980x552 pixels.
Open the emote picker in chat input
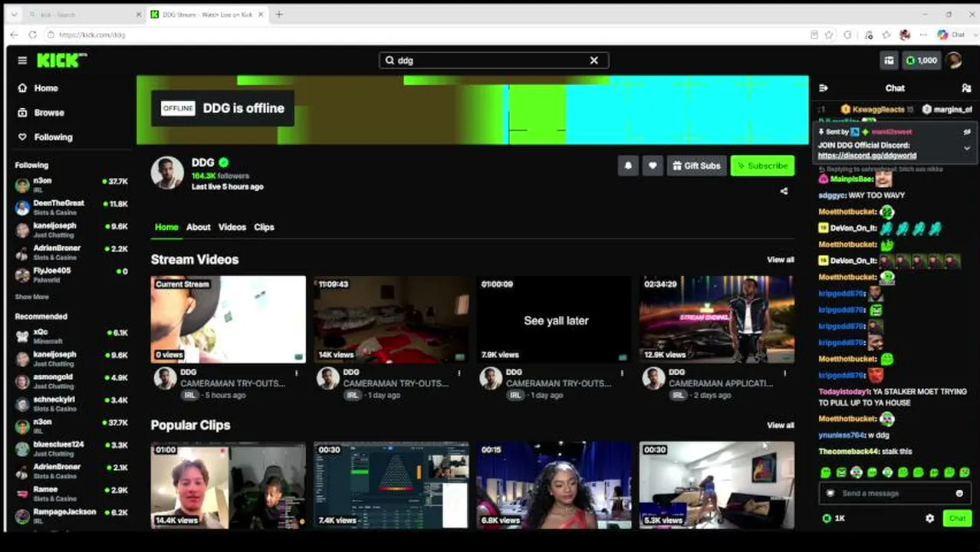tap(959, 494)
